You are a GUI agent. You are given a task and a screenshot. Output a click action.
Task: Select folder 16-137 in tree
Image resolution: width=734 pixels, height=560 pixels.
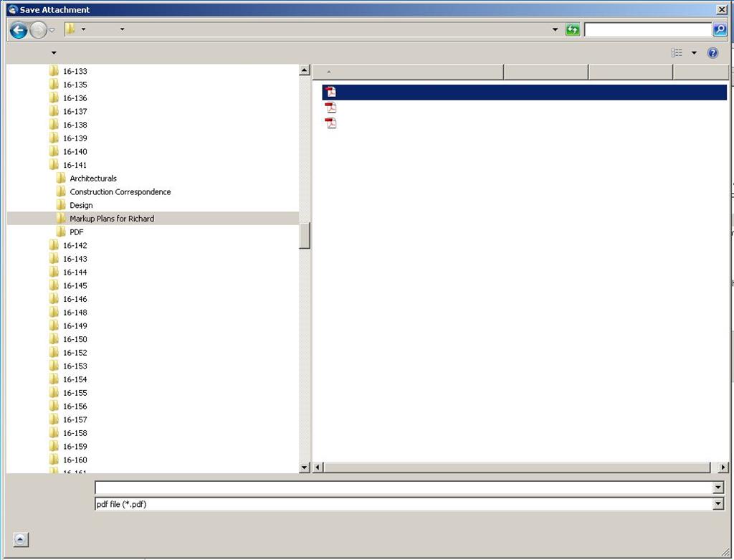click(x=75, y=111)
